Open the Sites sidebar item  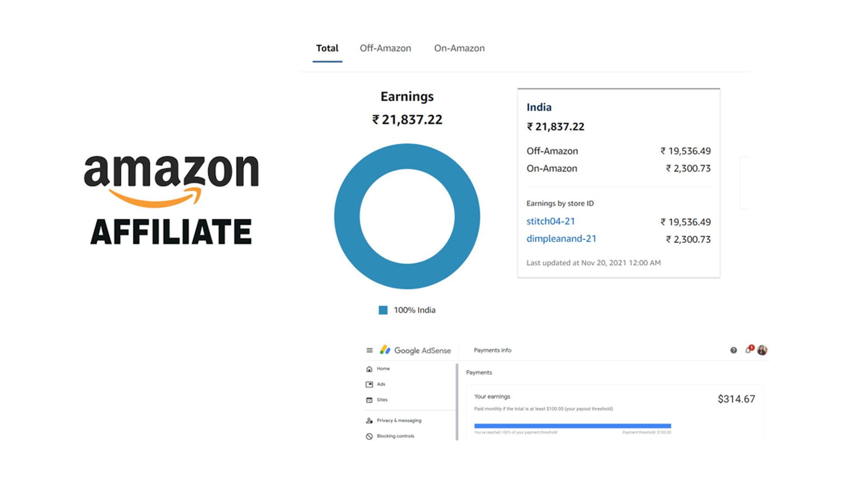pos(382,400)
